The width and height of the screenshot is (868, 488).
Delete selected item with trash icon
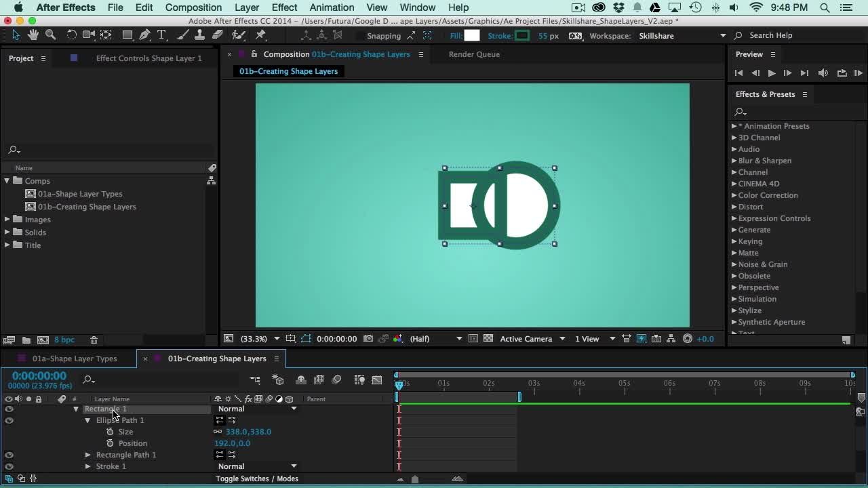(94, 340)
